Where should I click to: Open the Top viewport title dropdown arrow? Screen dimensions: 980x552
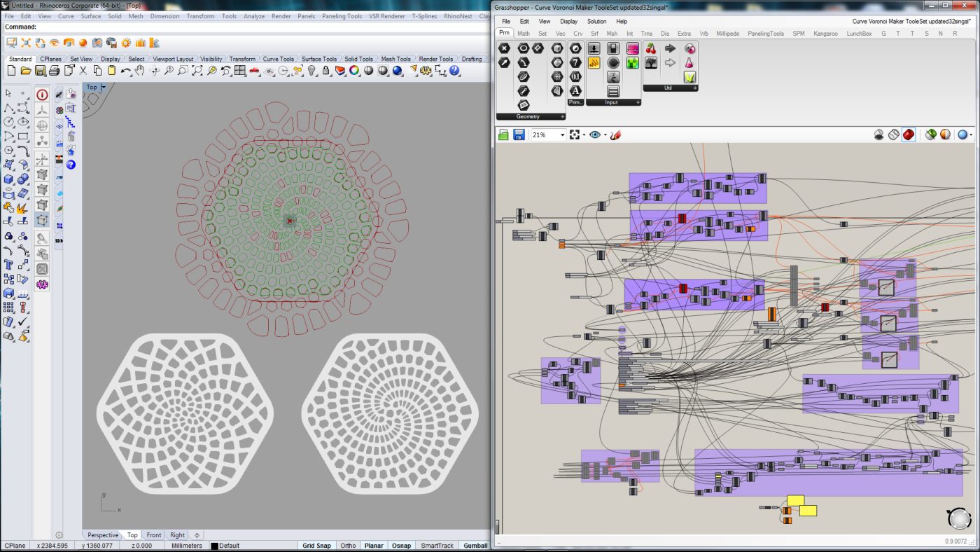[x=103, y=88]
